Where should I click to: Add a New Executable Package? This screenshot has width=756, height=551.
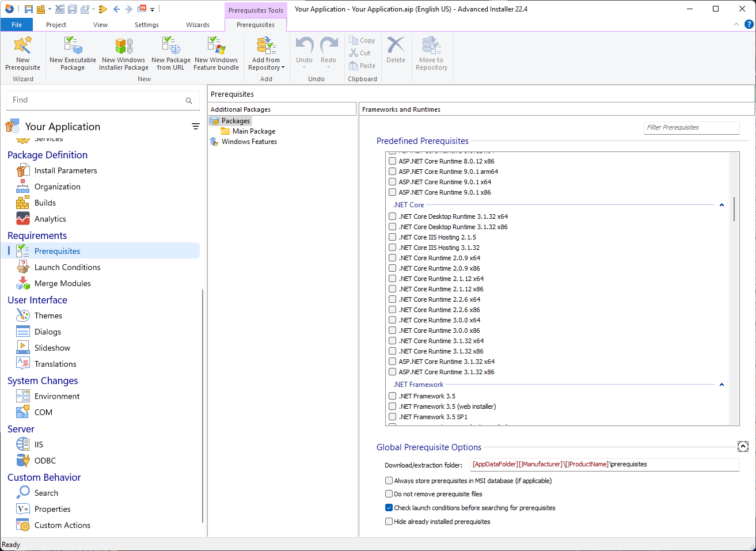coord(73,53)
